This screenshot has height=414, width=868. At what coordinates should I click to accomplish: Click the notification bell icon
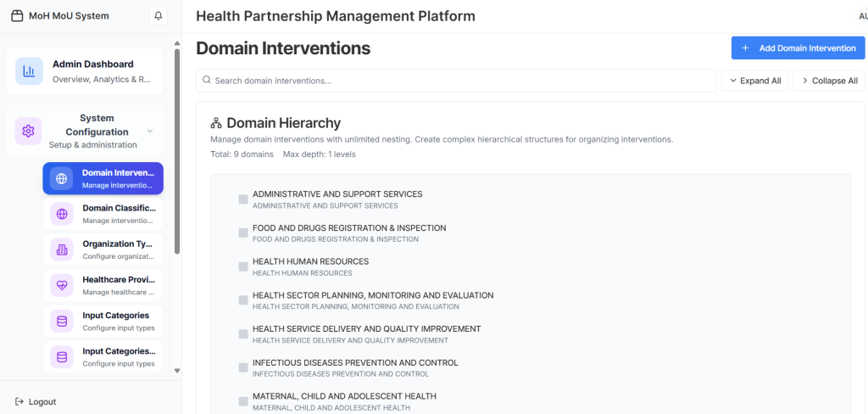pyautogui.click(x=158, y=16)
